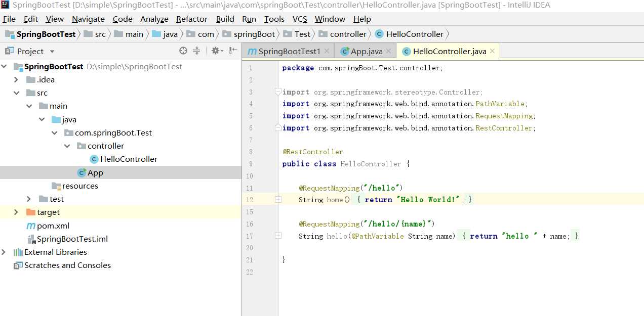Viewport: 644px width, 316px height.
Task: Open the Window menu
Action: pos(330,19)
